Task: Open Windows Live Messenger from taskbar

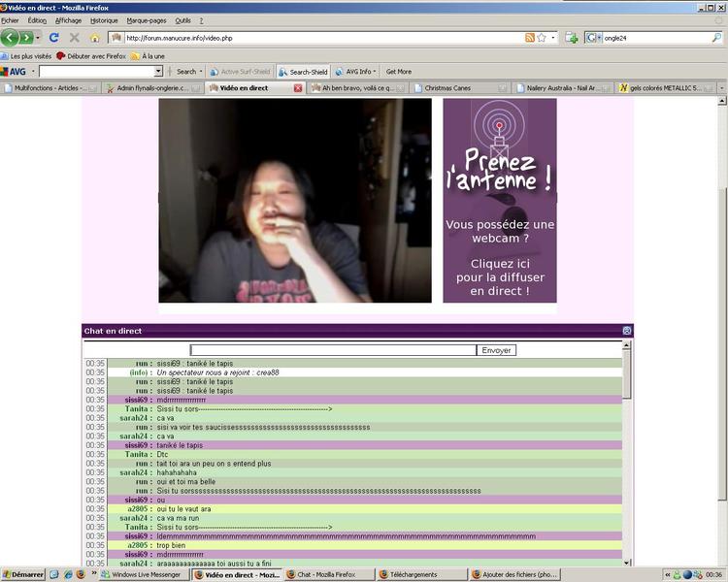Action: (x=144, y=574)
